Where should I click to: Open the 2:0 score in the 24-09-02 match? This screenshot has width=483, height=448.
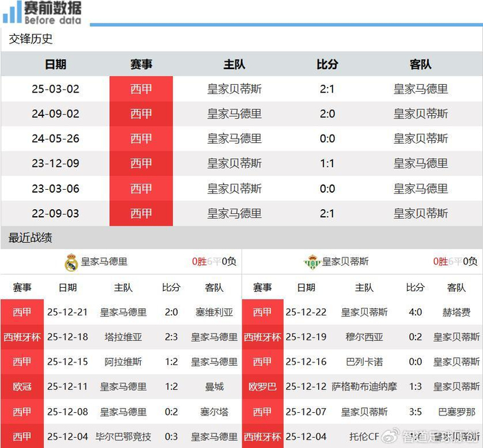pos(327,114)
